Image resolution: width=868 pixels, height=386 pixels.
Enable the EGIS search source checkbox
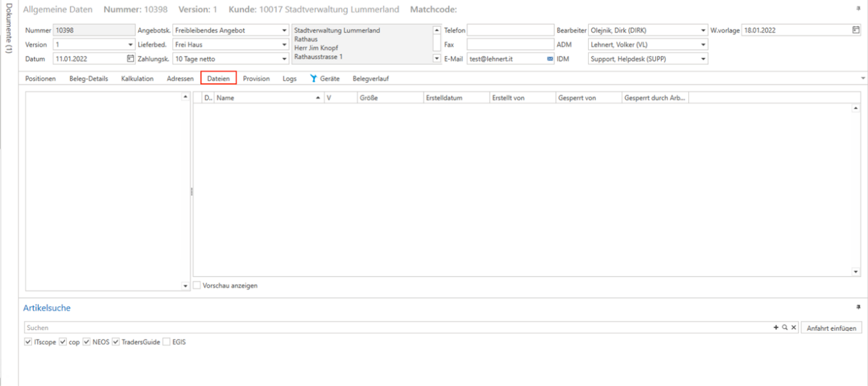point(166,342)
